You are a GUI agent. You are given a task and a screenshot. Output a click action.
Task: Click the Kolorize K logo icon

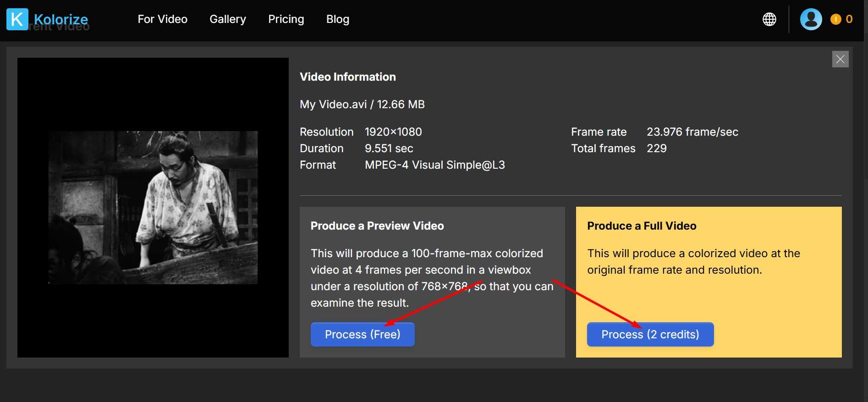click(x=17, y=19)
